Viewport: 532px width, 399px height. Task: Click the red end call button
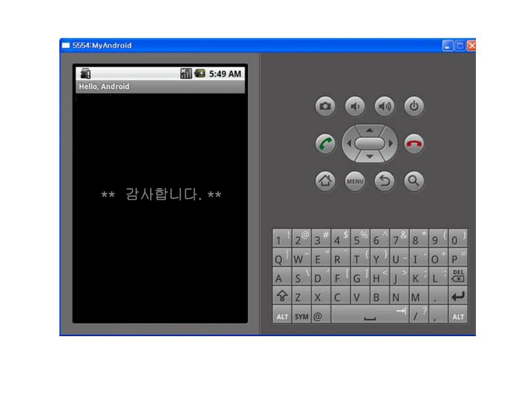coord(414,143)
